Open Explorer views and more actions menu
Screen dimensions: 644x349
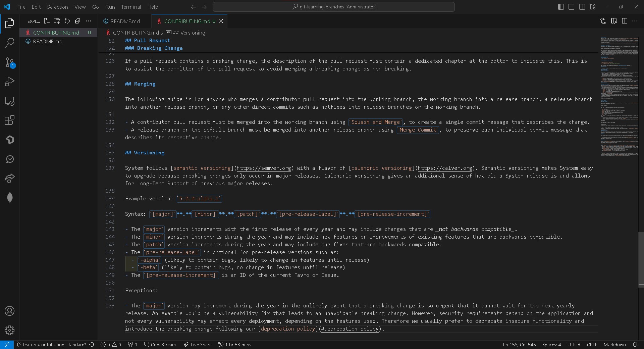click(89, 21)
